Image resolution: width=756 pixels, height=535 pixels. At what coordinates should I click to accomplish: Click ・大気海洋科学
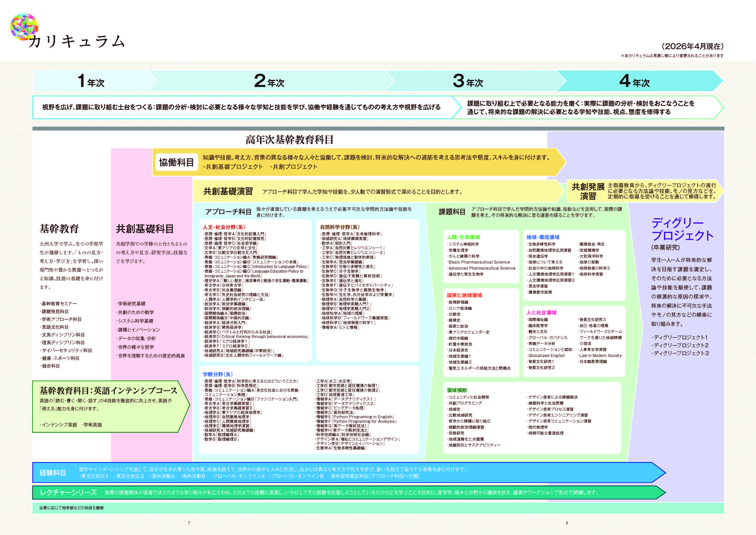click(591, 256)
